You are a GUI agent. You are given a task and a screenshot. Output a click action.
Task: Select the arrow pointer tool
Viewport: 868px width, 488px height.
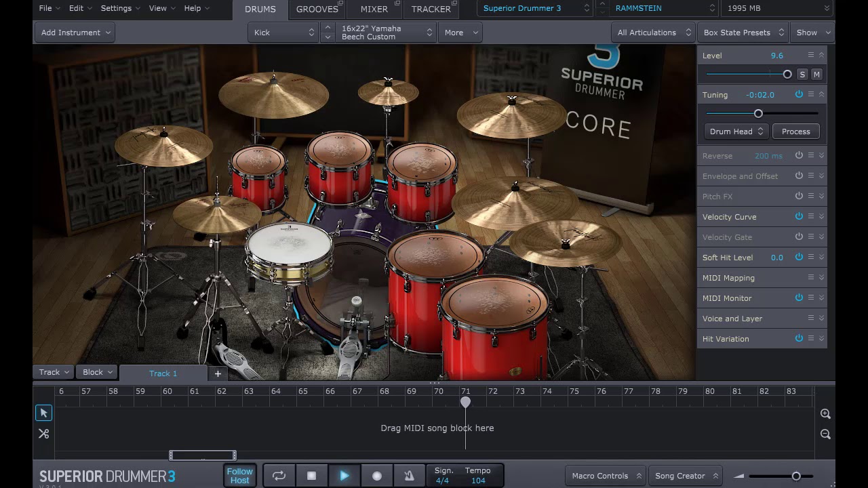tap(43, 413)
